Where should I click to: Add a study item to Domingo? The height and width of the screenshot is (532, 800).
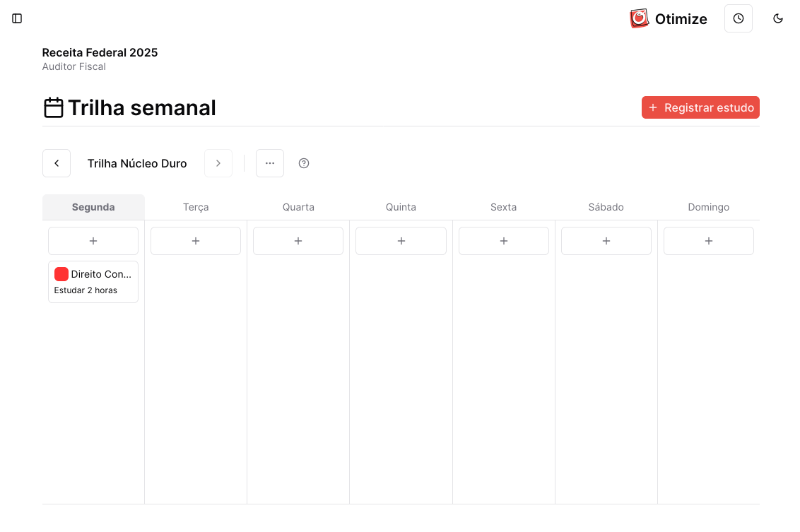tap(709, 241)
